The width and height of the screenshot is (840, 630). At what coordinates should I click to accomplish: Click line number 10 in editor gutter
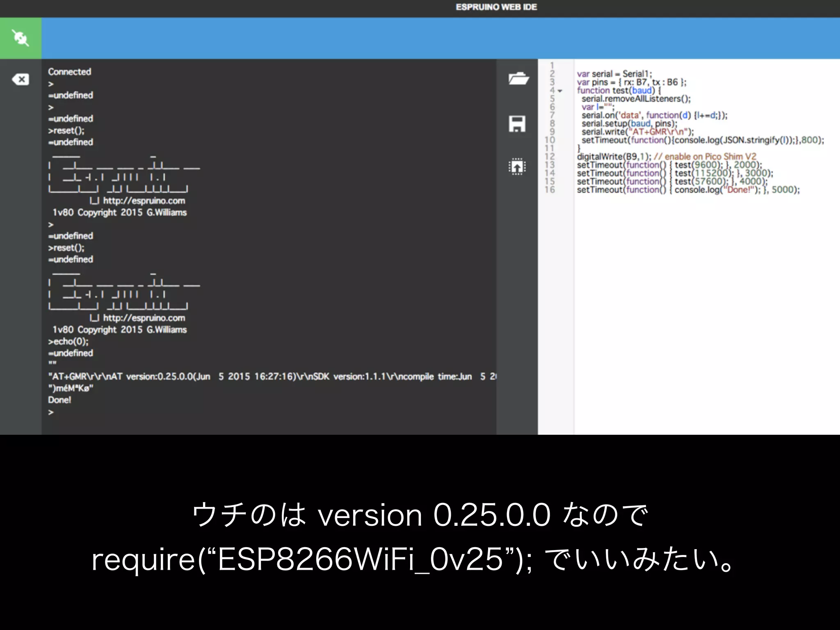click(550, 140)
